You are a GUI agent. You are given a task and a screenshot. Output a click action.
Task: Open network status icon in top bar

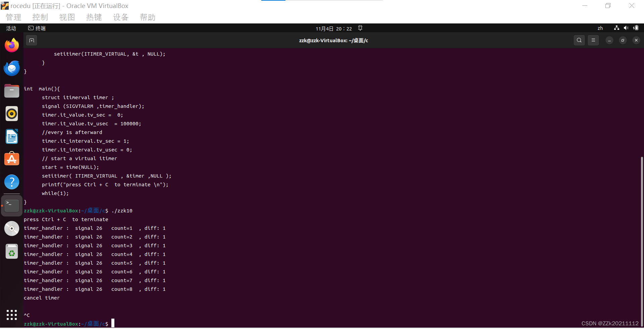pyautogui.click(x=616, y=28)
